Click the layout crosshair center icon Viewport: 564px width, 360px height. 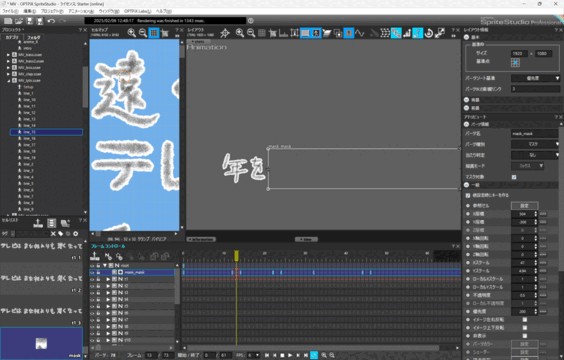[225, 33]
